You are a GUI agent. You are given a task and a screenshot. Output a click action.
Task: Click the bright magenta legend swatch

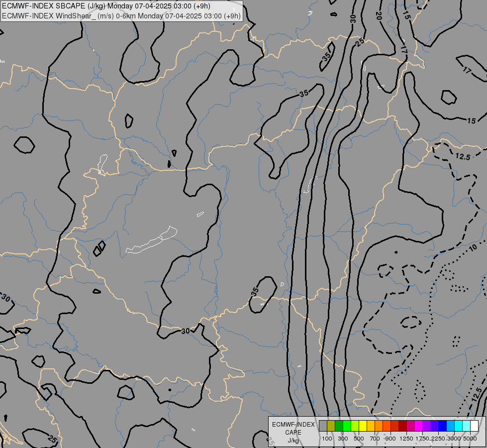coord(419,426)
